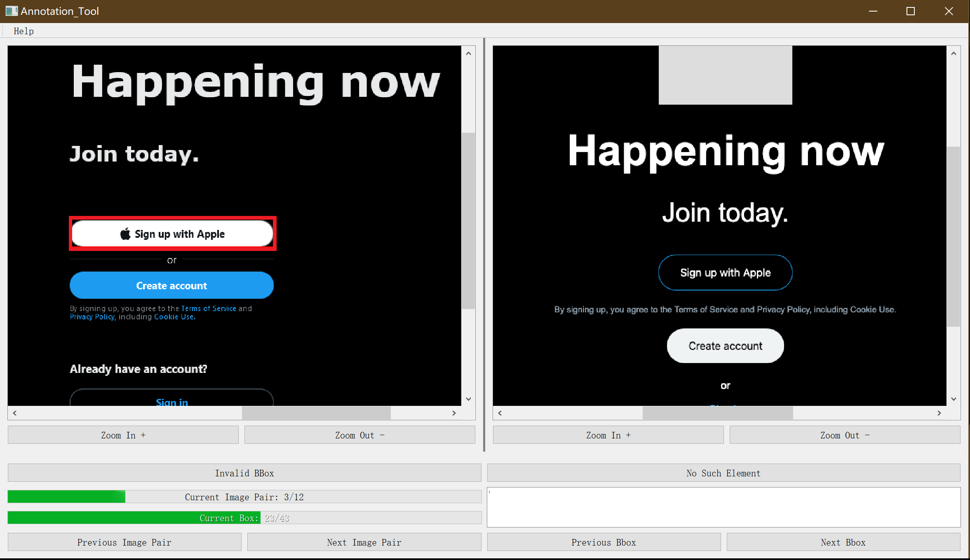This screenshot has height=560, width=970.
Task: Click the left panel horizontal scrollbar thumb
Action: point(316,413)
